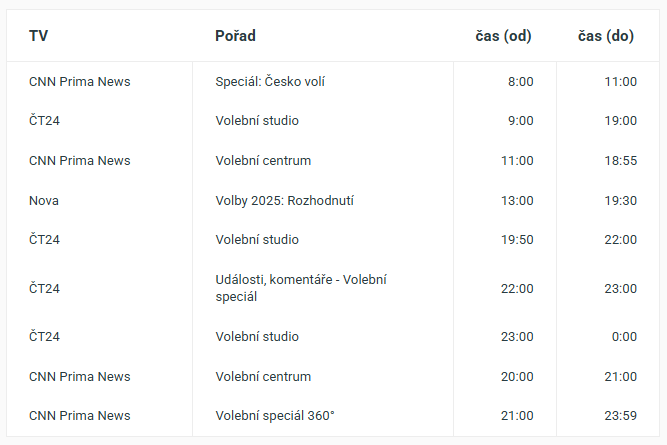
Task: Click CNN Prima News in the 8:00 row
Action: [80, 81]
